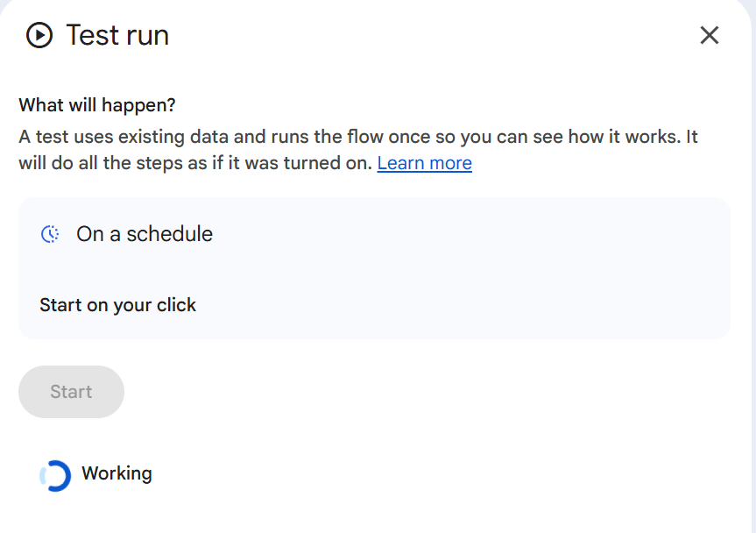This screenshot has width=756, height=533.
Task: Close the Test run dialog
Action: click(709, 35)
